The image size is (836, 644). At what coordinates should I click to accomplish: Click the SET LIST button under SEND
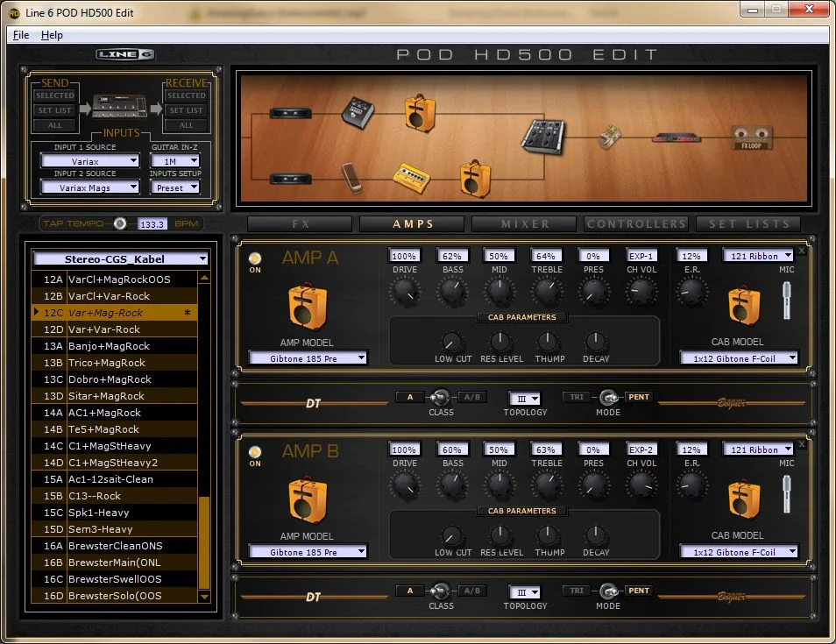(x=54, y=110)
